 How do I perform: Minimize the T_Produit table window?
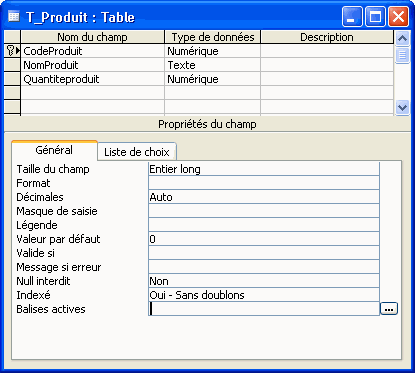pyautogui.click(x=352, y=16)
